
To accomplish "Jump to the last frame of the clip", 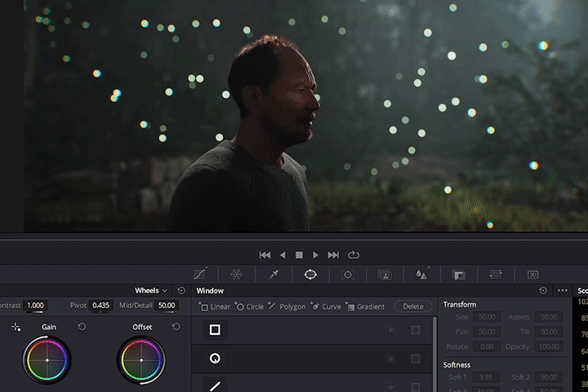I will [x=333, y=255].
